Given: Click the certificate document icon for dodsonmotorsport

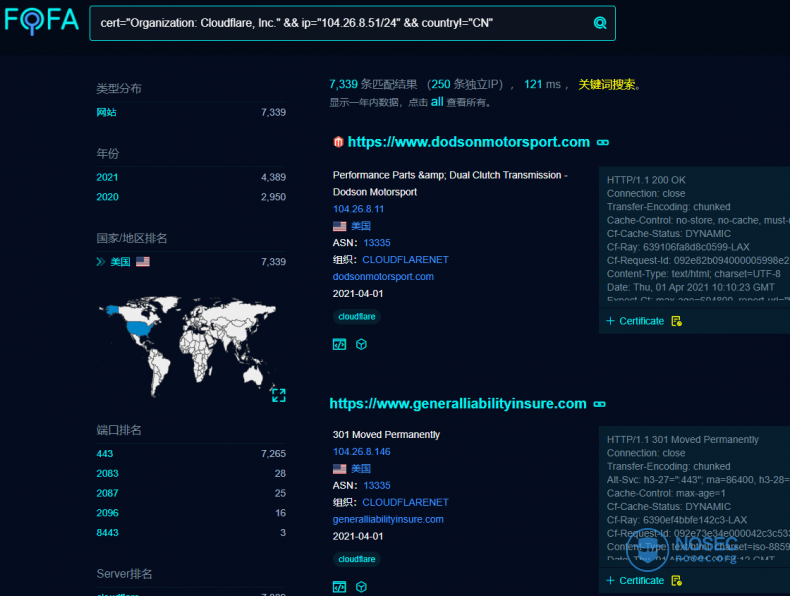Looking at the screenshot, I should (677, 321).
